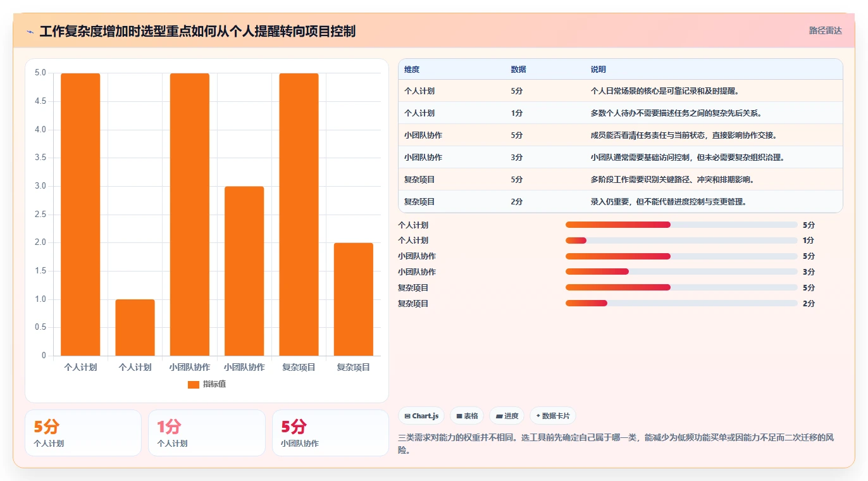Select the 复杂项目 progress bar showing 2分
Screen dimensions: 868x481
coord(681,303)
